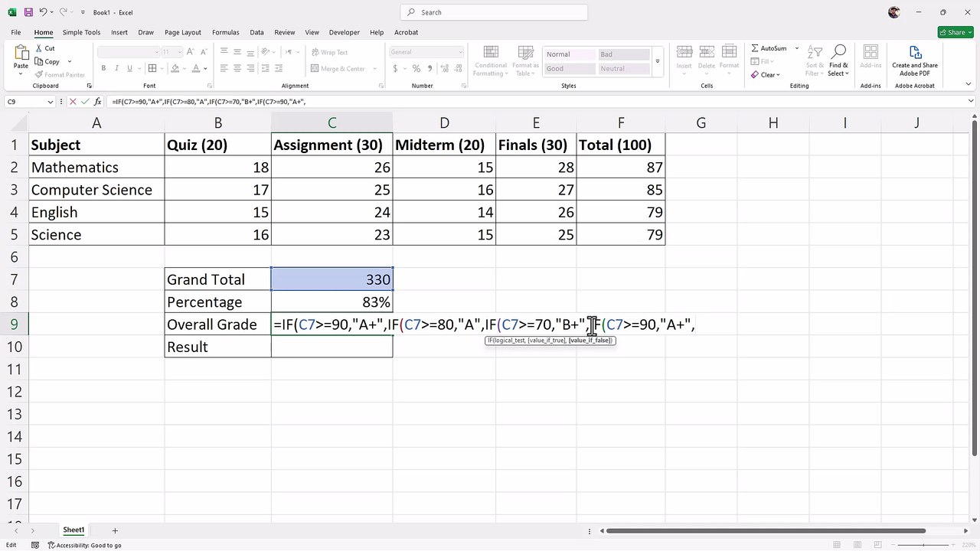980x551 pixels.
Task: Click the Comma Style icon
Action: (x=429, y=68)
